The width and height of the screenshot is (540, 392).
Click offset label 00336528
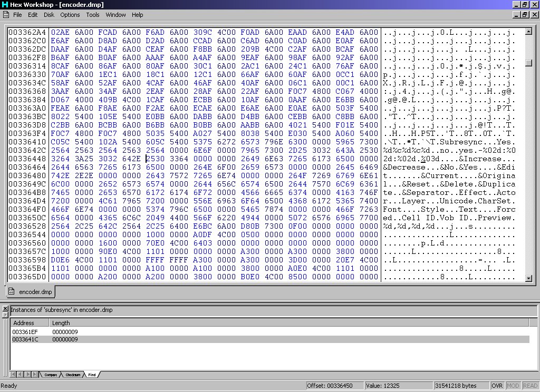click(x=27, y=226)
